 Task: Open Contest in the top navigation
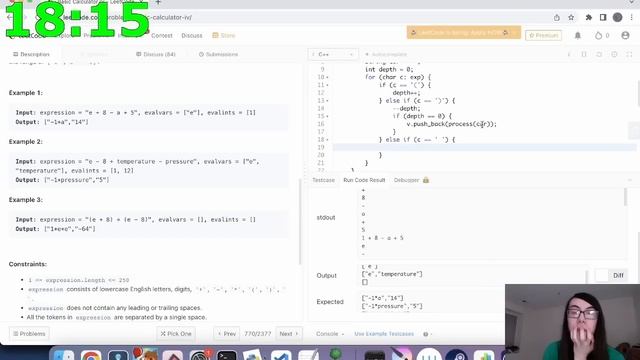[x=162, y=36]
